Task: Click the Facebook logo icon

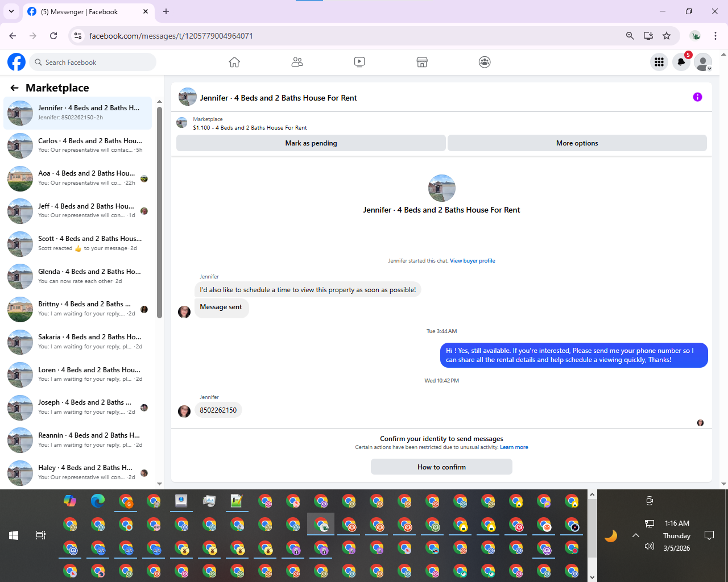Action: pos(16,62)
